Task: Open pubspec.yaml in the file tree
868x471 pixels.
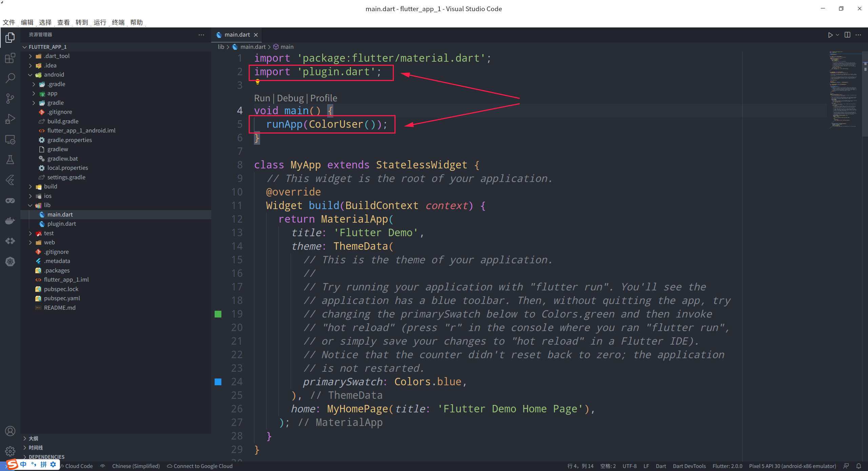Action: [62, 299]
